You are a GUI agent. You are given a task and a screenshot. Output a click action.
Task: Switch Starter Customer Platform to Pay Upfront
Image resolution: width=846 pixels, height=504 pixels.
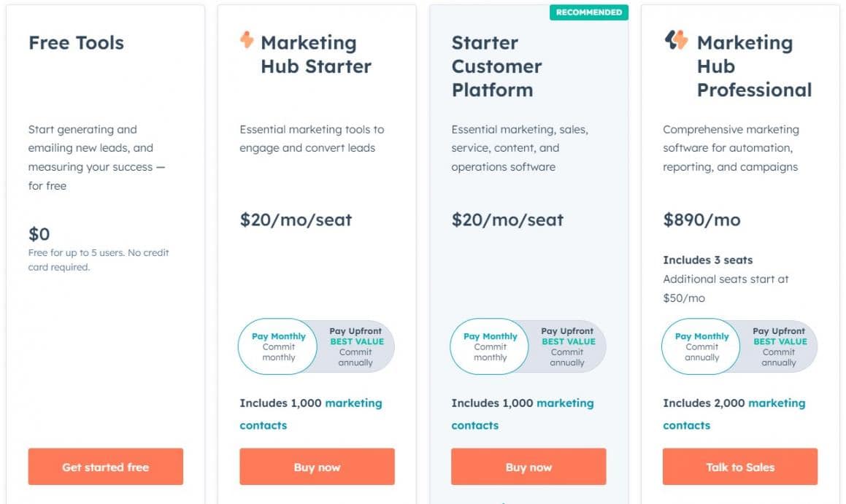(567, 346)
